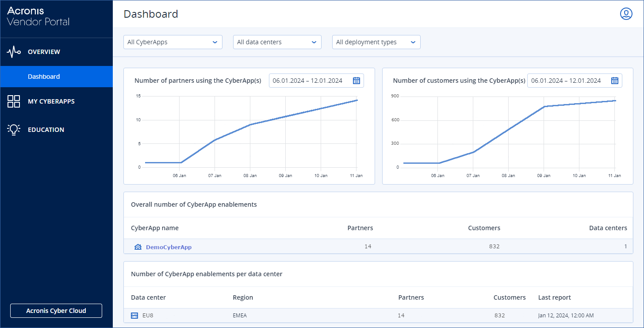Click the DemoCyberApp app icon

[x=138, y=247]
